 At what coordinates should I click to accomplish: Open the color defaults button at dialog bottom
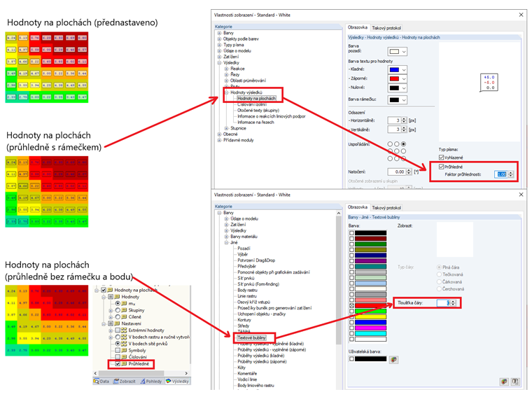click(x=504, y=381)
